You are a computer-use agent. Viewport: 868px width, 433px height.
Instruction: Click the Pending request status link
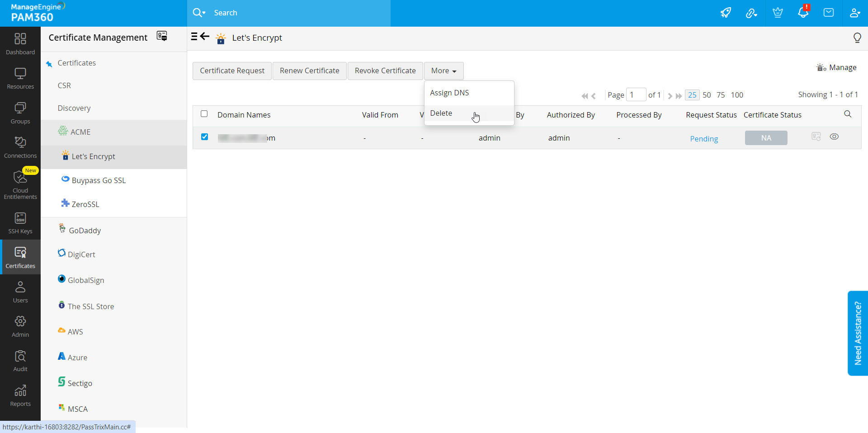[704, 139]
